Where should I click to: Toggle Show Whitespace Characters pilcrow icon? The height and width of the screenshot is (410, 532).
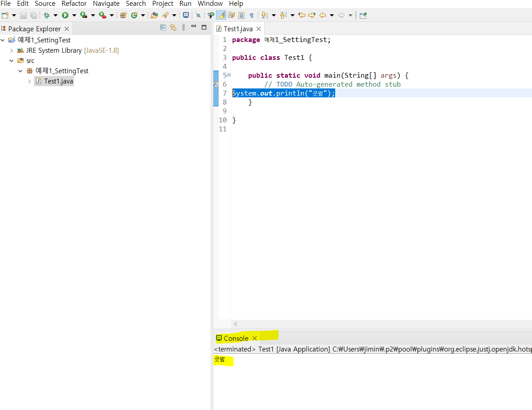[x=252, y=15]
